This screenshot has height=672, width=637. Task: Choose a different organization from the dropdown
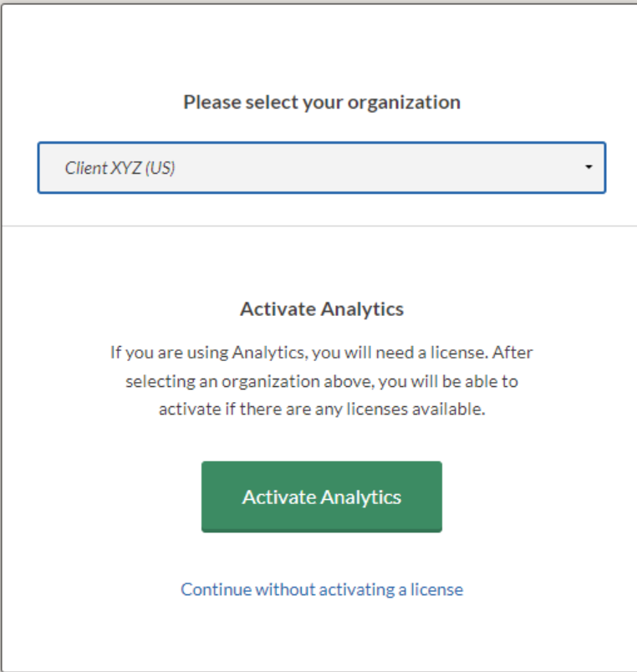590,168
